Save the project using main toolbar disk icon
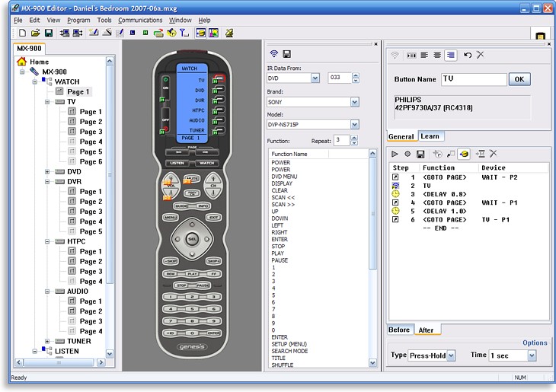 pyautogui.click(x=49, y=33)
